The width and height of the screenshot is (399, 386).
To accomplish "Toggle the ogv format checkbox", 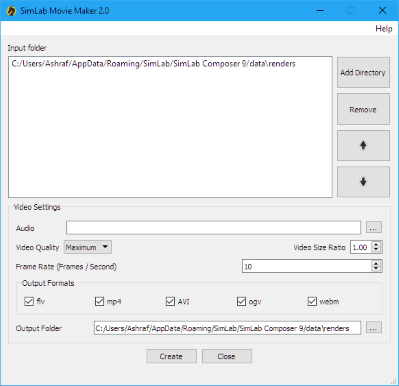I will click(241, 302).
